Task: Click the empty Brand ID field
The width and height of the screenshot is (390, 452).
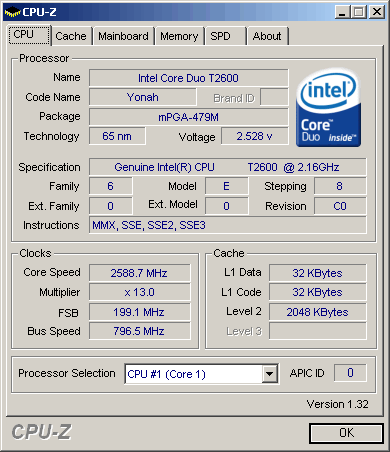Action: [x=274, y=97]
